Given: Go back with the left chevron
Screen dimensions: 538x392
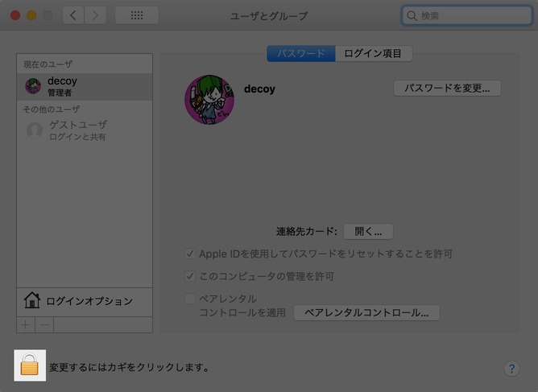Looking at the screenshot, I should pyautogui.click(x=73, y=15).
